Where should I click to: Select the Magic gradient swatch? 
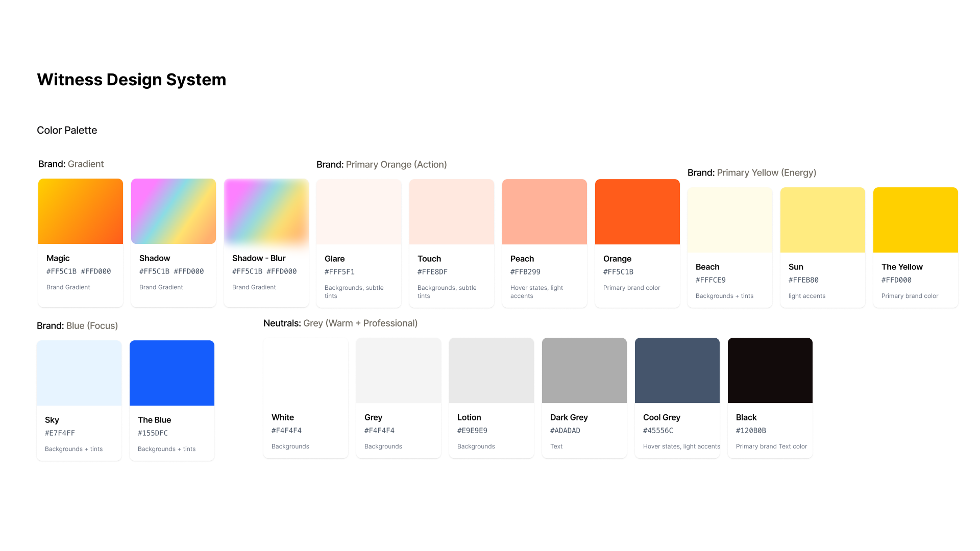click(x=81, y=211)
